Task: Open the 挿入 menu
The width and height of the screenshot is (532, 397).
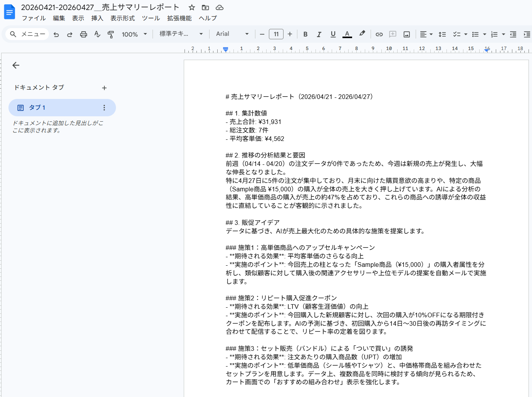Action: 97,18
